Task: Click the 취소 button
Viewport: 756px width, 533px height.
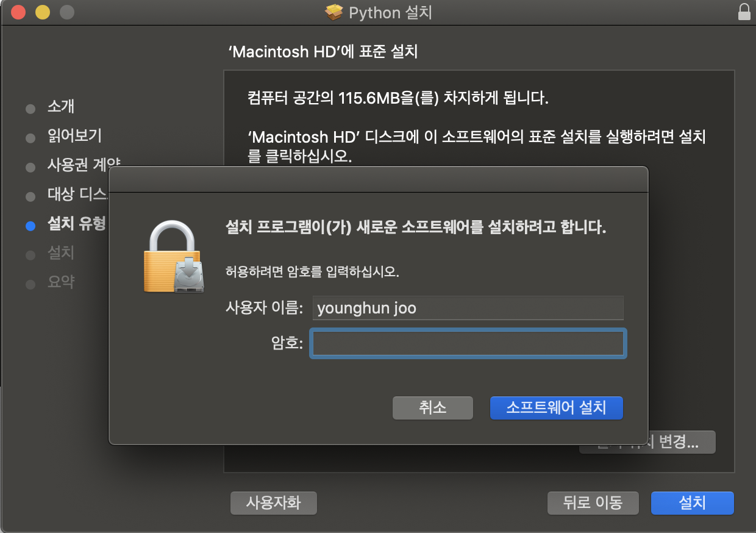Action: tap(433, 408)
